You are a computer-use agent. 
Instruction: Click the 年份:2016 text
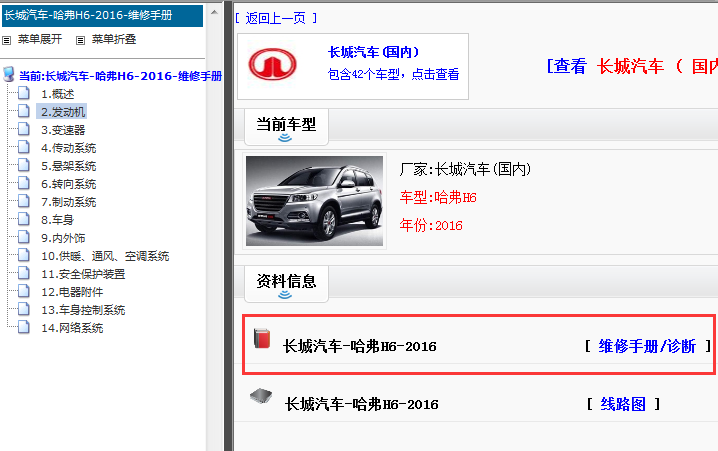[x=431, y=225]
